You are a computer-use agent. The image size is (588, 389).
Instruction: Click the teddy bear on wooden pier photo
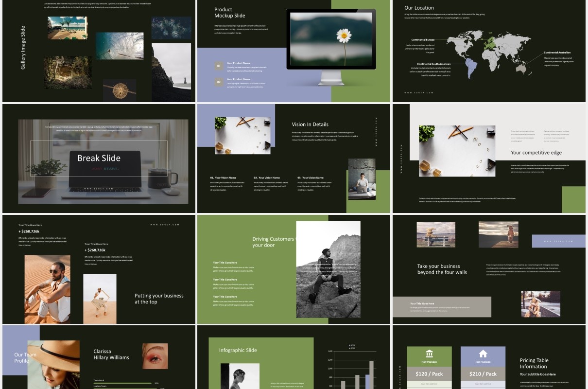(498, 234)
